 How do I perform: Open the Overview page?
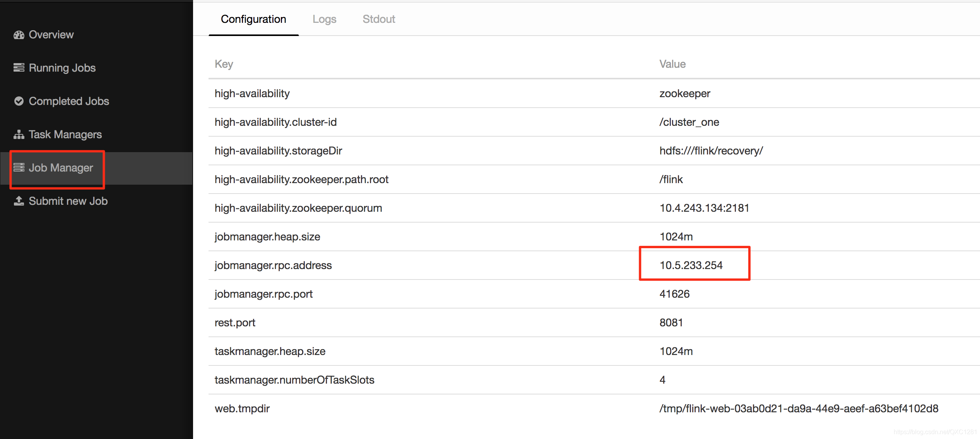(x=51, y=35)
